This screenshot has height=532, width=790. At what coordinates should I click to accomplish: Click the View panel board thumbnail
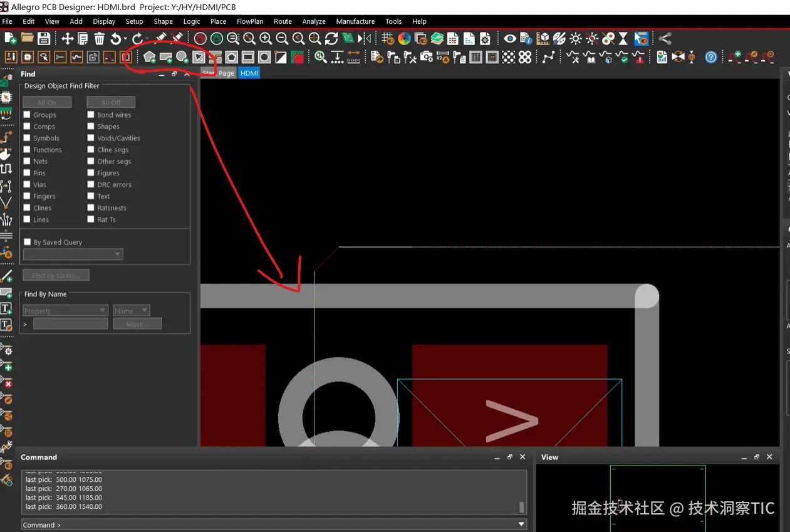(658, 498)
